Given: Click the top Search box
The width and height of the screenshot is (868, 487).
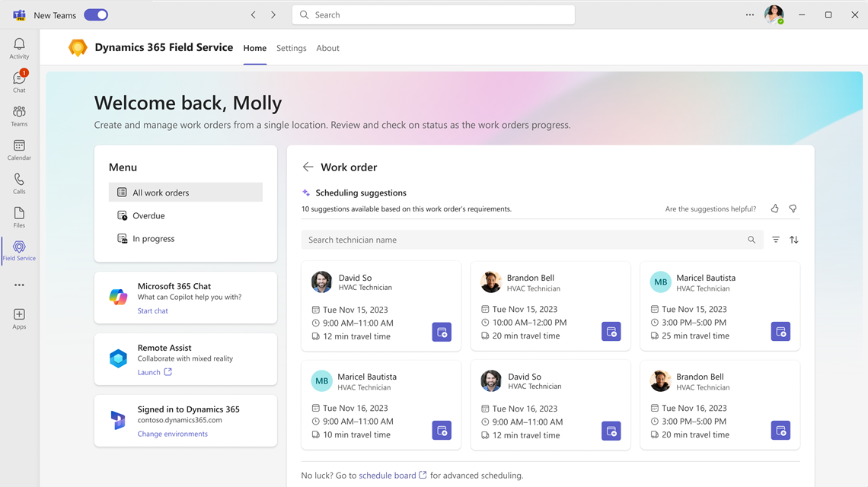Looking at the screenshot, I should coord(433,15).
